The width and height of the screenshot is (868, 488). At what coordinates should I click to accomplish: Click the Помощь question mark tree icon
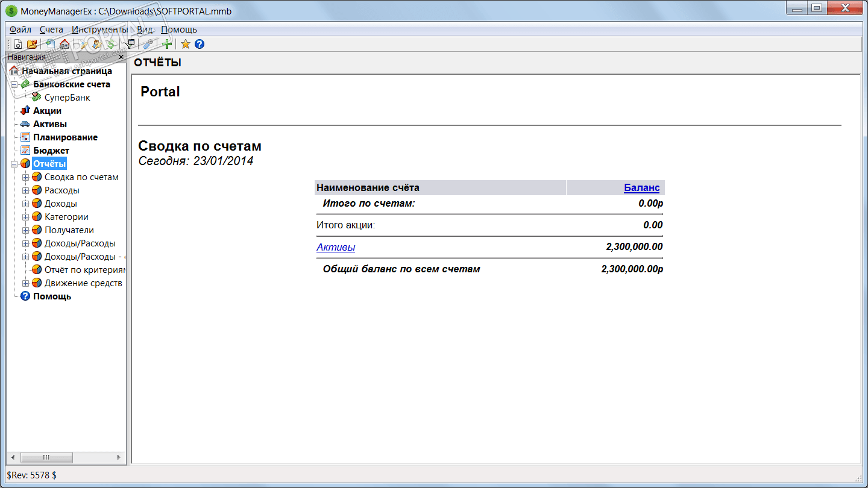pyautogui.click(x=25, y=296)
